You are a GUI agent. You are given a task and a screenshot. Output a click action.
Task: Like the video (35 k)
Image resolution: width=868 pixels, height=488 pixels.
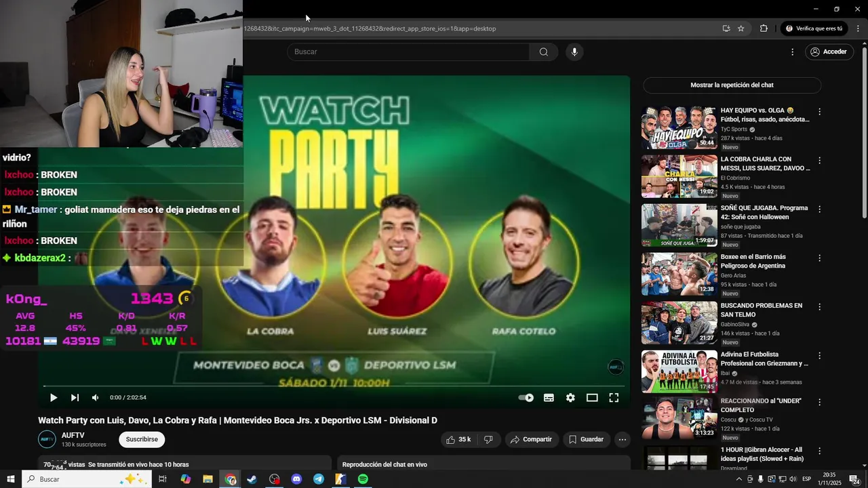point(458,440)
